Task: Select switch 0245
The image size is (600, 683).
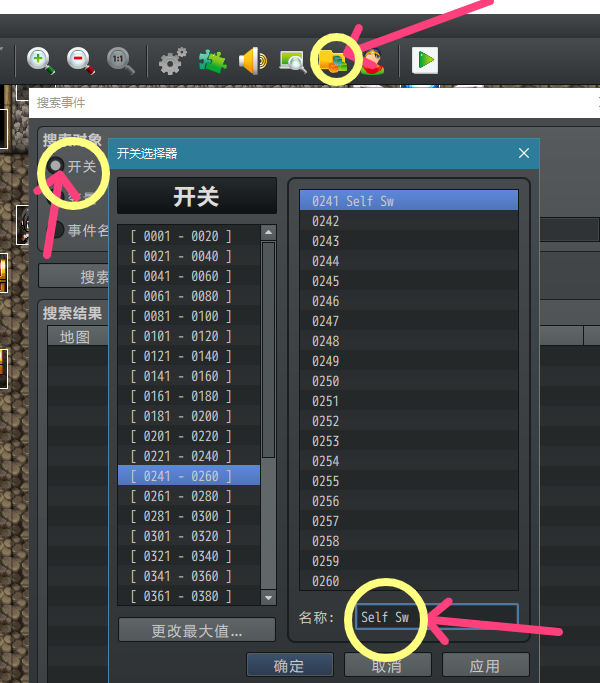Action: point(409,281)
